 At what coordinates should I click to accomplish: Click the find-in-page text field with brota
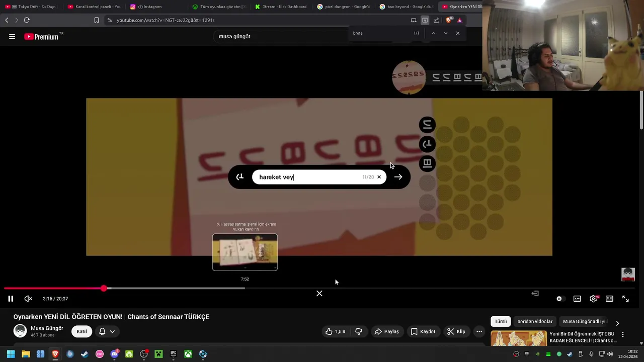click(x=380, y=33)
